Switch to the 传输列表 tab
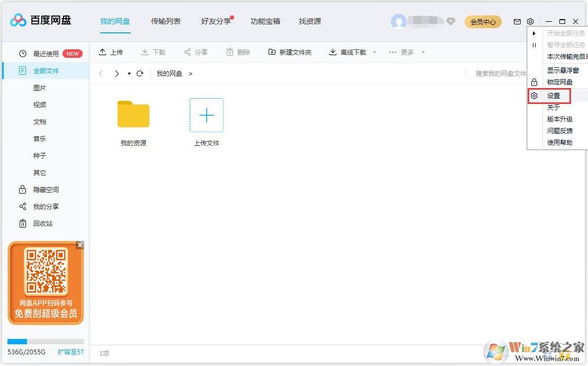The width and height of the screenshot is (588, 366). point(166,21)
